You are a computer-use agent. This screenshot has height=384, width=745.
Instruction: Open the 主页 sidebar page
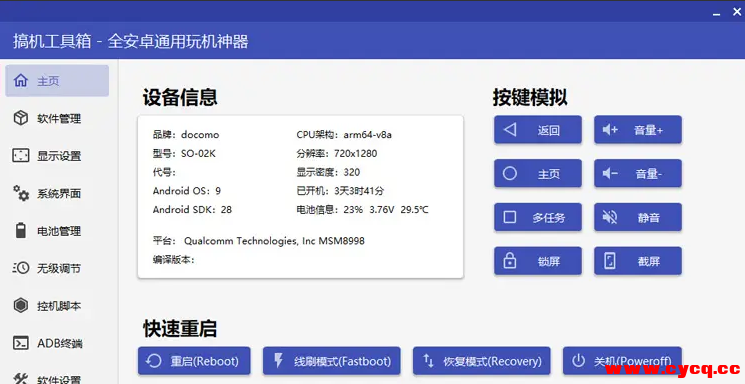(x=57, y=80)
